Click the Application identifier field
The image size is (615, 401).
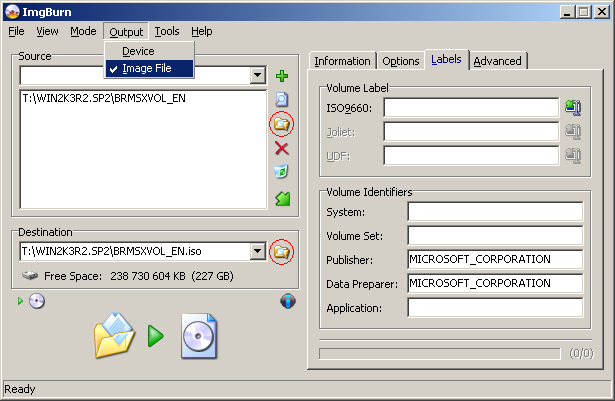[495, 308]
